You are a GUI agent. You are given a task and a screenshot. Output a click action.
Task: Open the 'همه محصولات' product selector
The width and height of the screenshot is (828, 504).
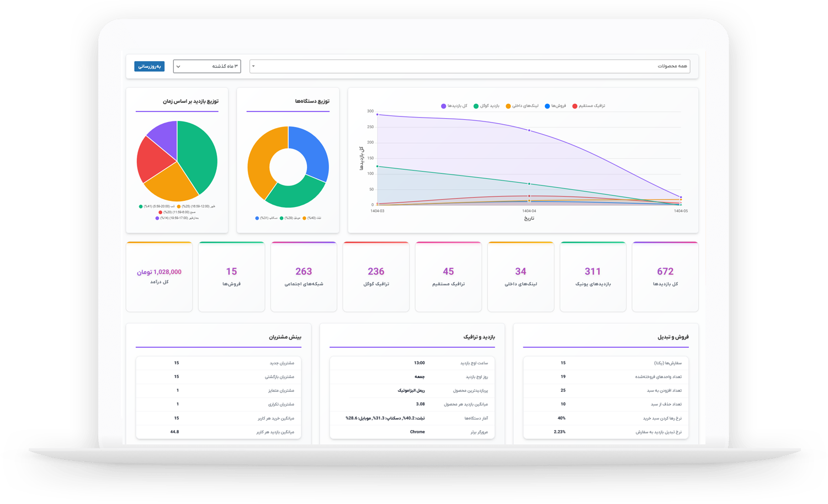coord(469,66)
